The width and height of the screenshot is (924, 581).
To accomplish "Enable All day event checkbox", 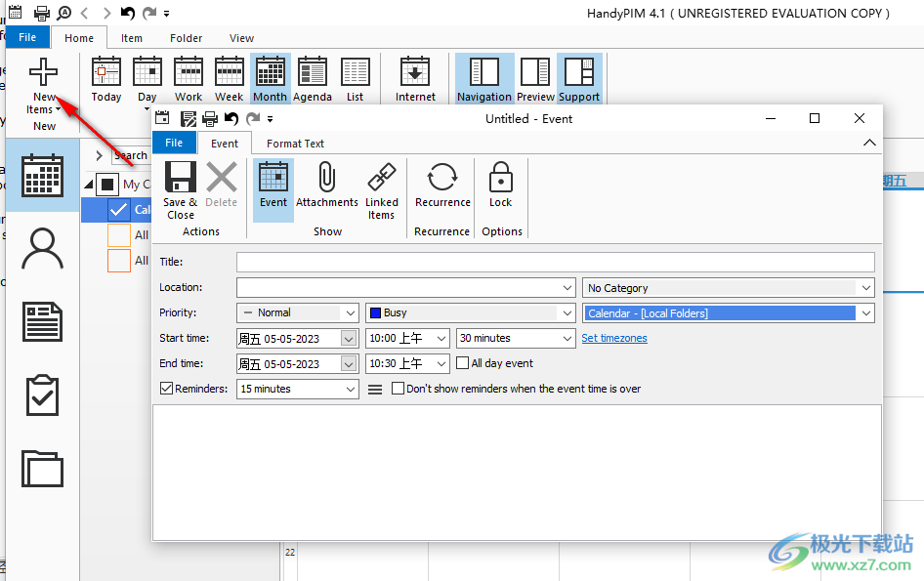I will click(463, 363).
